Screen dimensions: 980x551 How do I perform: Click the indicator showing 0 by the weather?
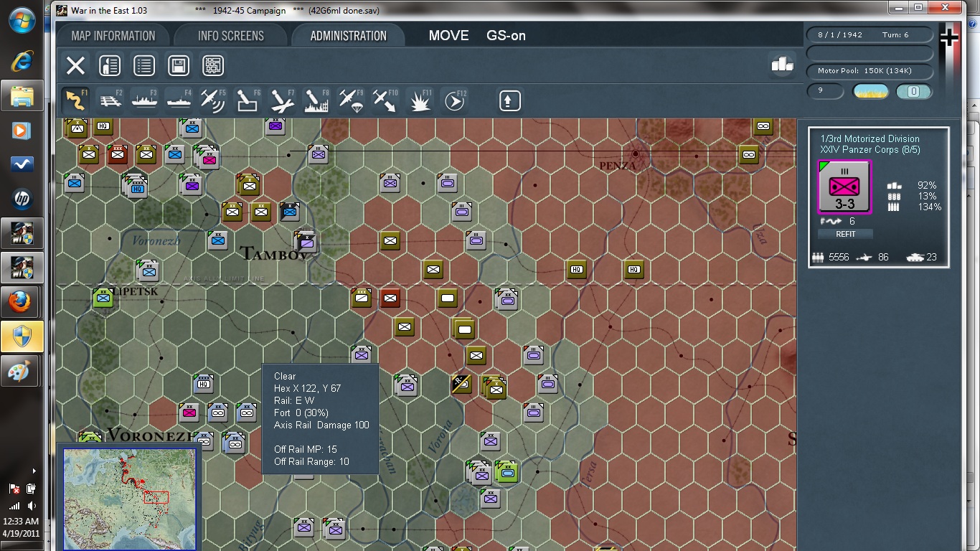pyautogui.click(x=914, y=91)
